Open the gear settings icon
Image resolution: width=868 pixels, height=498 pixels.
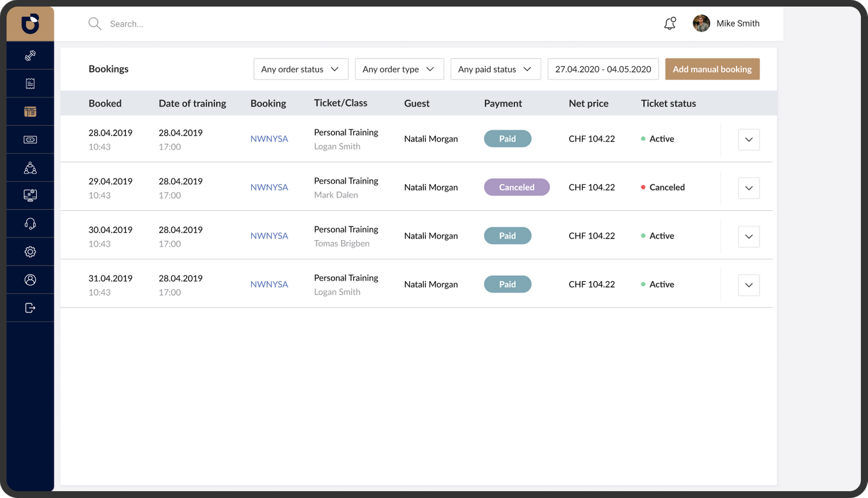[30, 252]
